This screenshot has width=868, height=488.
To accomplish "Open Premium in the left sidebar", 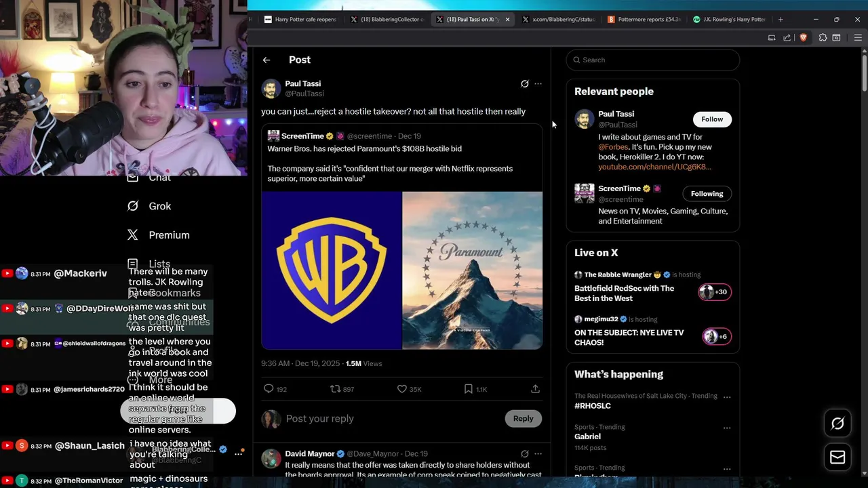I will pos(159,235).
